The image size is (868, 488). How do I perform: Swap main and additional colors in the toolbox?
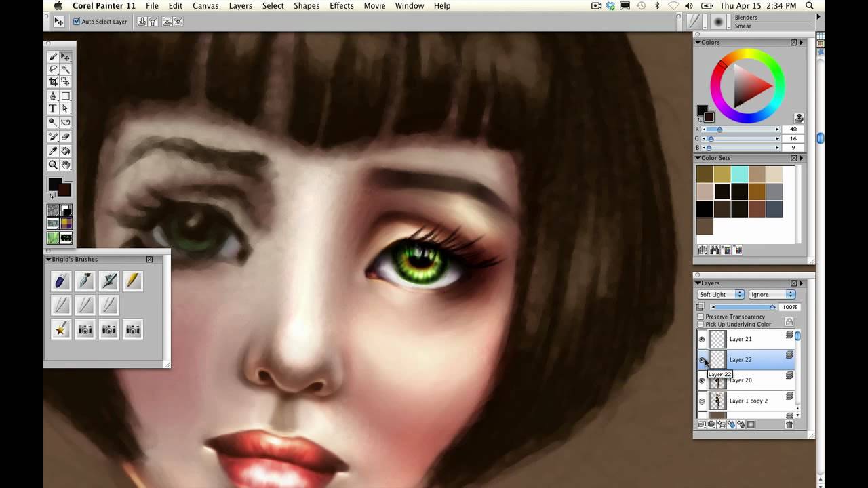pos(51,196)
